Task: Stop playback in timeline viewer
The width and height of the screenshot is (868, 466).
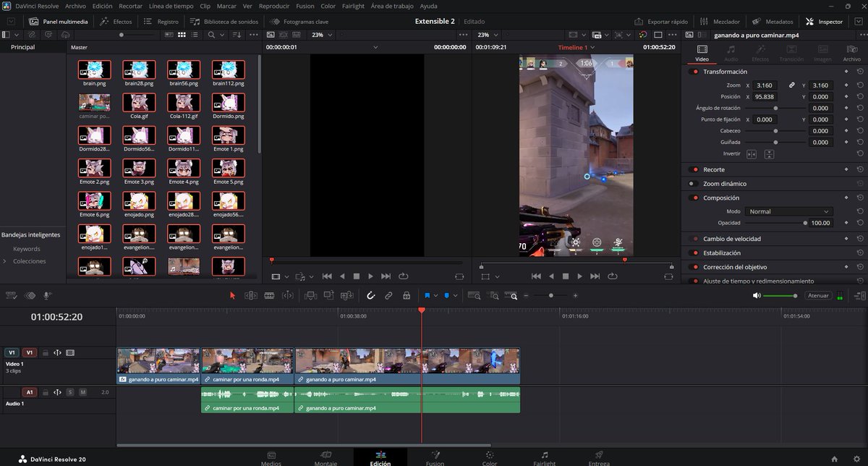Action: click(x=566, y=276)
